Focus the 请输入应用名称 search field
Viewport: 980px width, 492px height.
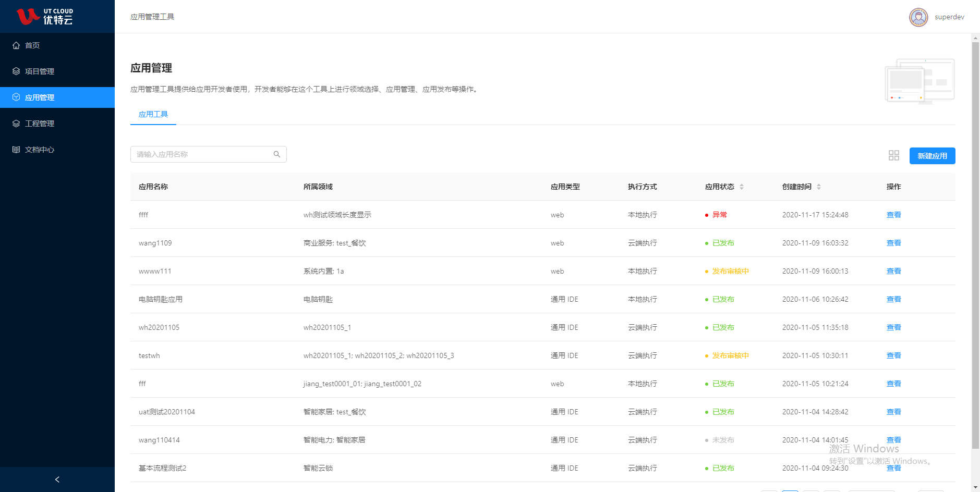point(209,154)
